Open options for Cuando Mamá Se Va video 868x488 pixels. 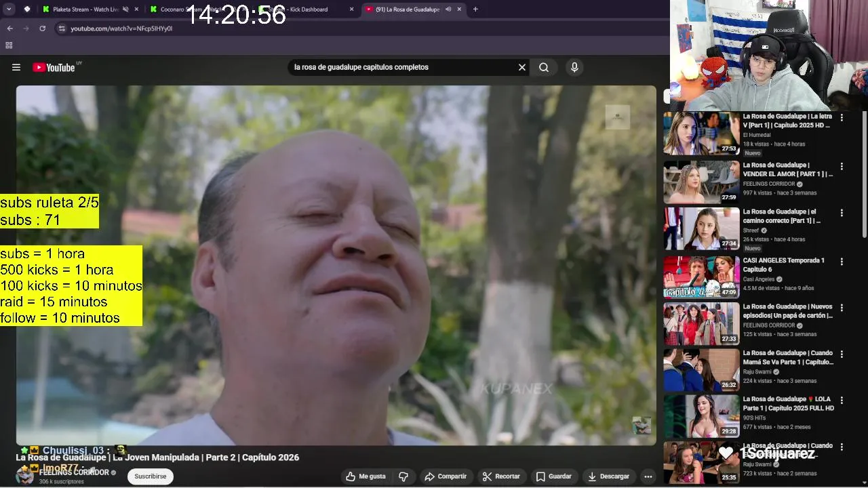[842, 354]
